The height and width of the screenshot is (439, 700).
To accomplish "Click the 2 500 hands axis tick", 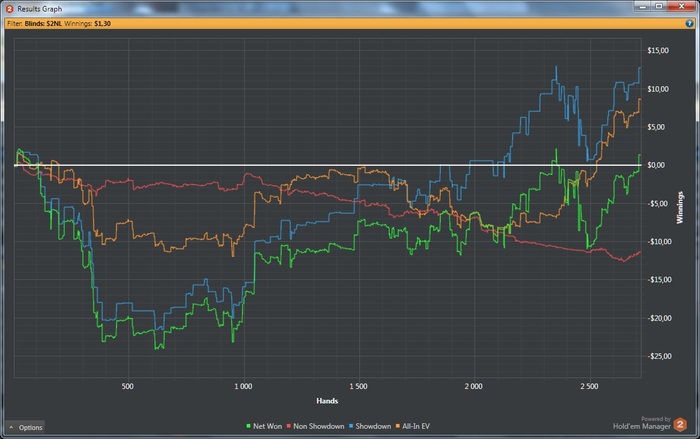I will coord(589,386).
